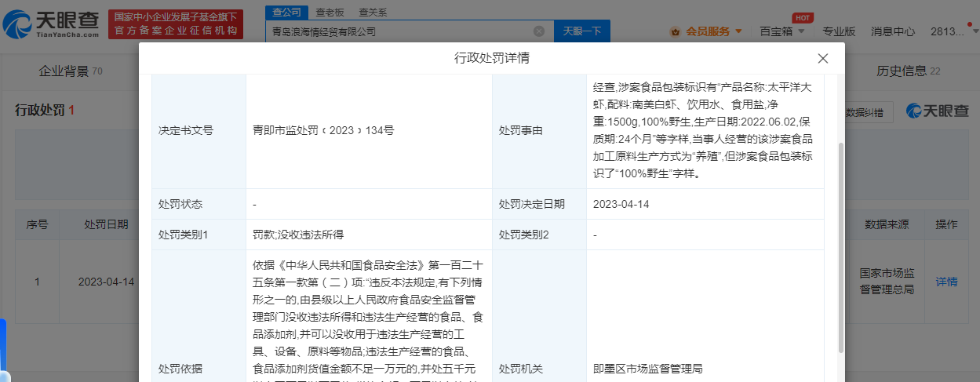
Task: Click the dialog vertical scrollbar
Action: tap(840, 247)
